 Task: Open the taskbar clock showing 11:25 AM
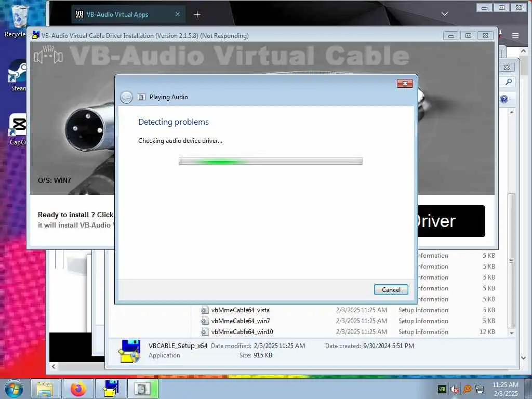[506, 389]
